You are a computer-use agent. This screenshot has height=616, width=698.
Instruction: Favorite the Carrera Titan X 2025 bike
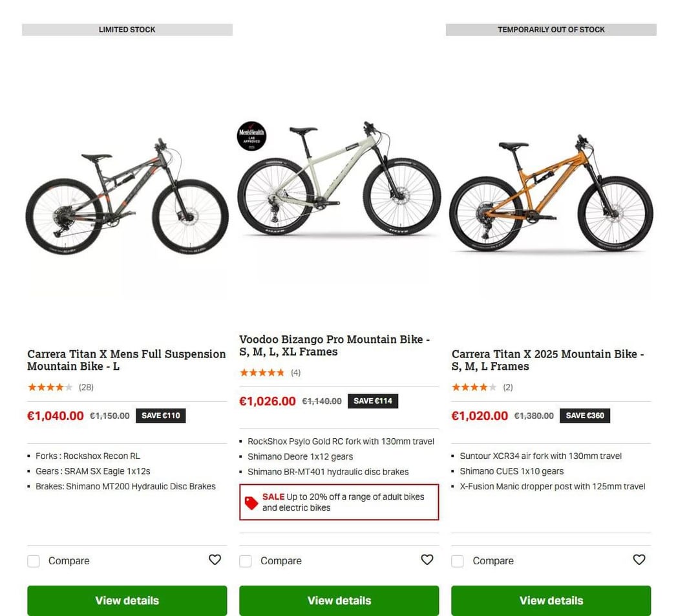point(639,560)
